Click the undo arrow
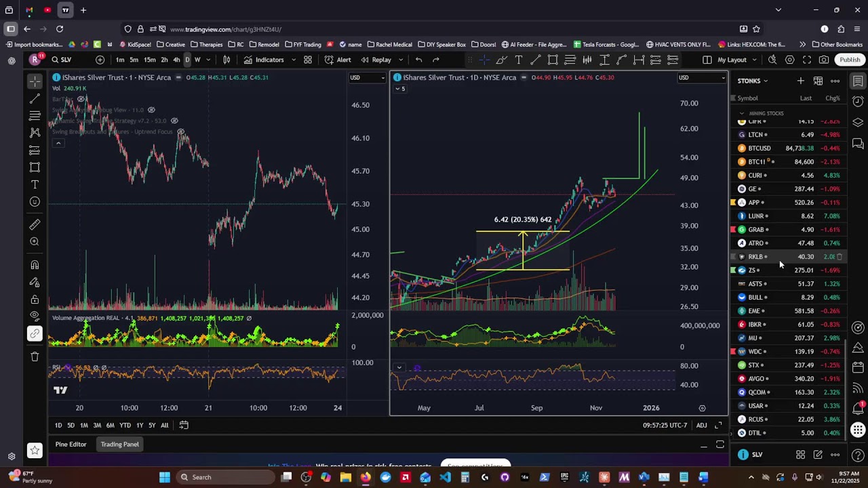This screenshot has width=868, height=488. 418,60
